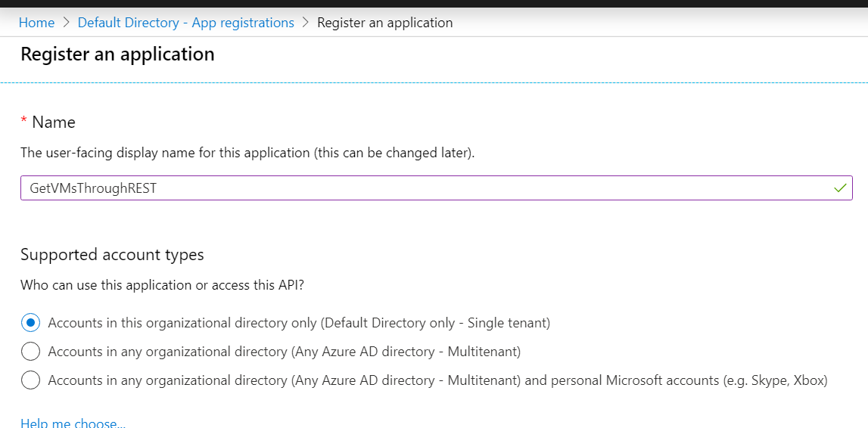This screenshot has width=868, height=428.
Task: Select the Single tenant radio button
Action: tap(30, 322)
